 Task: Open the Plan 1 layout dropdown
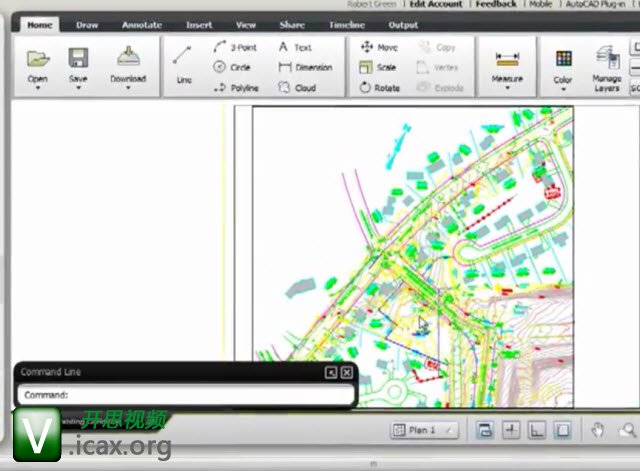424,430
